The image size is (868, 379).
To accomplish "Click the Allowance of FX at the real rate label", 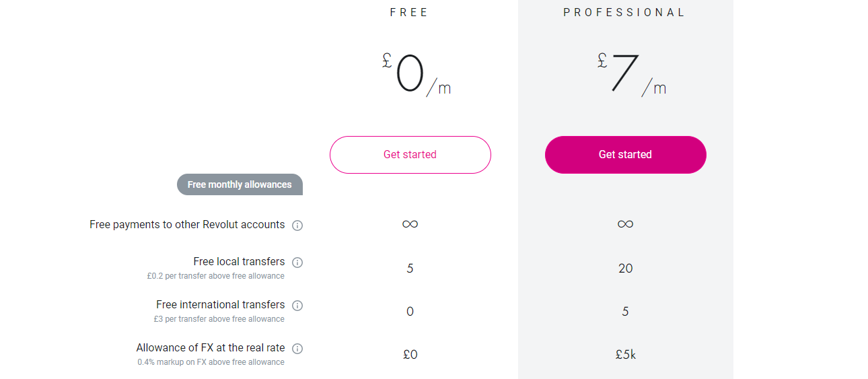I will (x=210, y=348).
